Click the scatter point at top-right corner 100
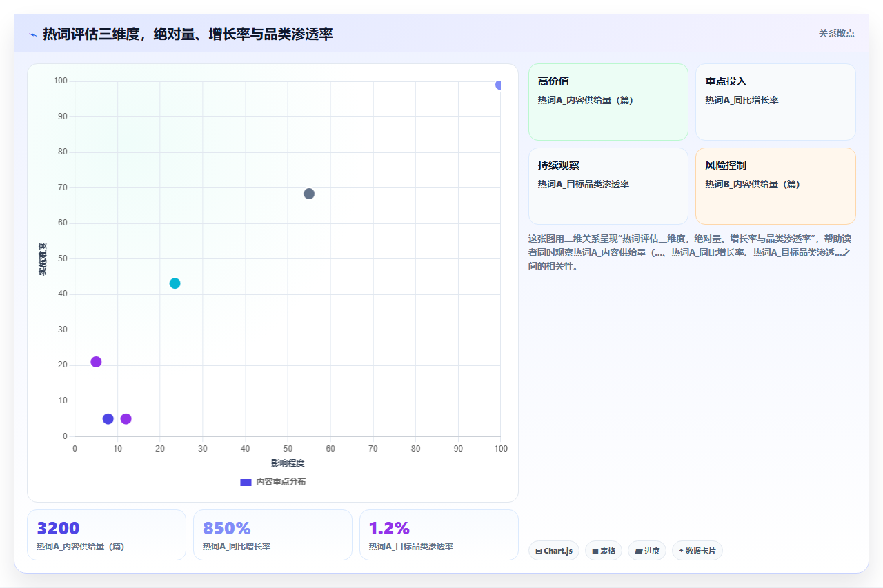 point(499,85)
